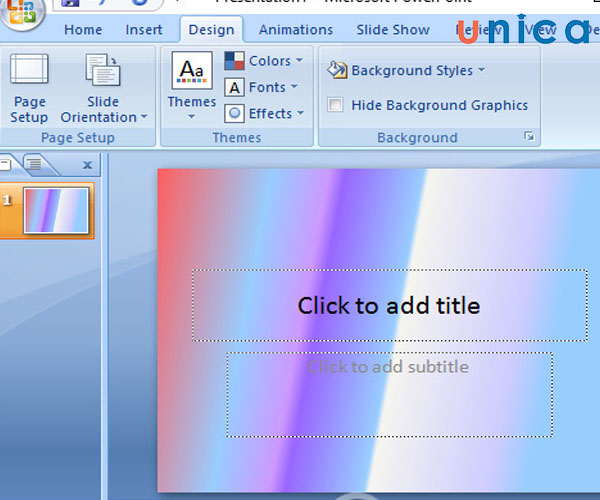Image resolution: width=600 pixels, height=500 pixels.
Task: Expand the Fonts dropdown arrow
Action: [x=294, y=86]
